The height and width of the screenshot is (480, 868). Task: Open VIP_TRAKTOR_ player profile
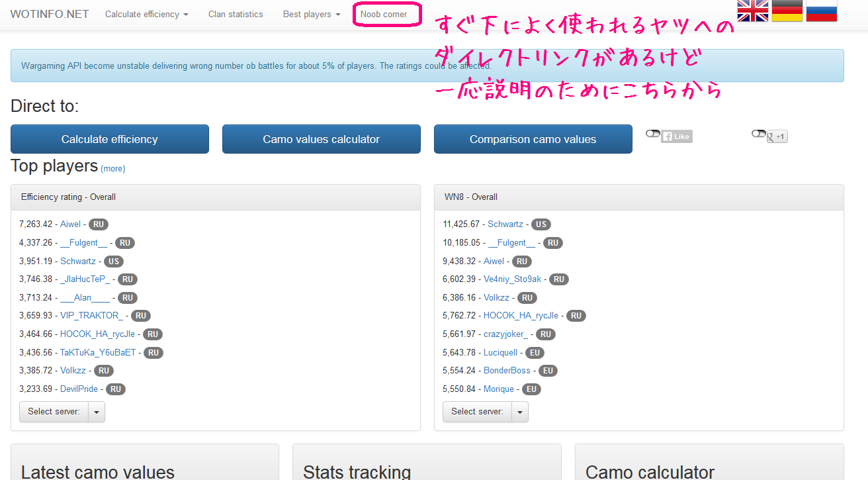(92, 316)
